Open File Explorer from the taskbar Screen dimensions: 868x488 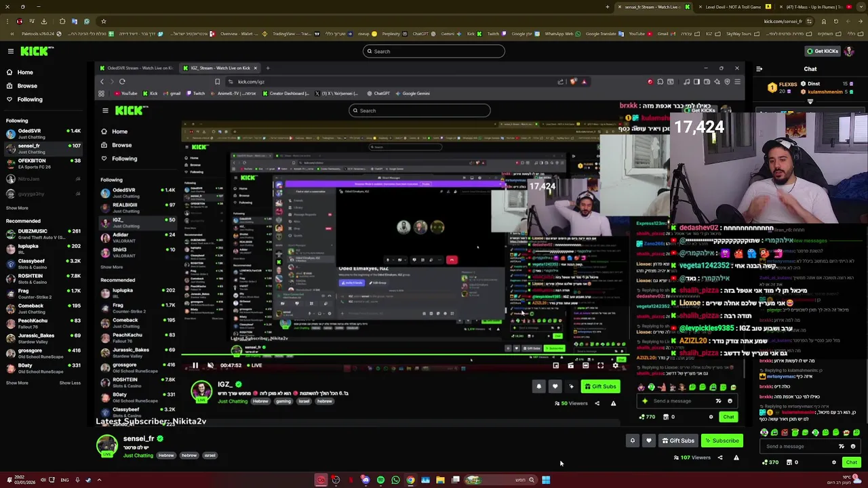[440, 480]
